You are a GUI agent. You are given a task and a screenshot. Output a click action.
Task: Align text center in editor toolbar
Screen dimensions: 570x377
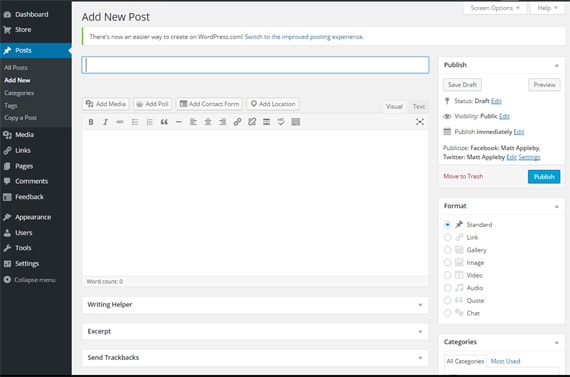[208, 122]
